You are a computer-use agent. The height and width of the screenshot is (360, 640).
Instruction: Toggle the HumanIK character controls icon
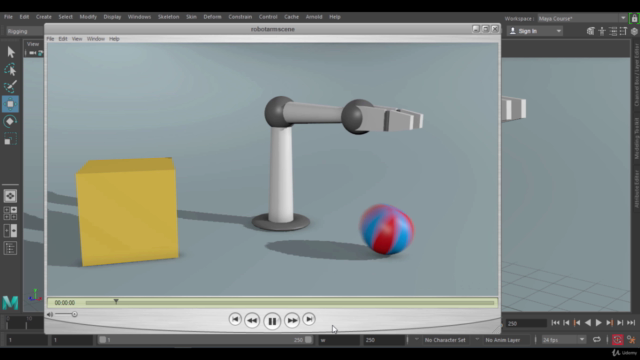[602, 31]
